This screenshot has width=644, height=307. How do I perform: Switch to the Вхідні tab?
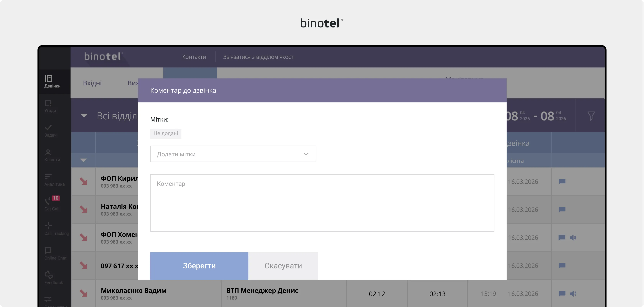pyautogui.click(x=92, y=83)
